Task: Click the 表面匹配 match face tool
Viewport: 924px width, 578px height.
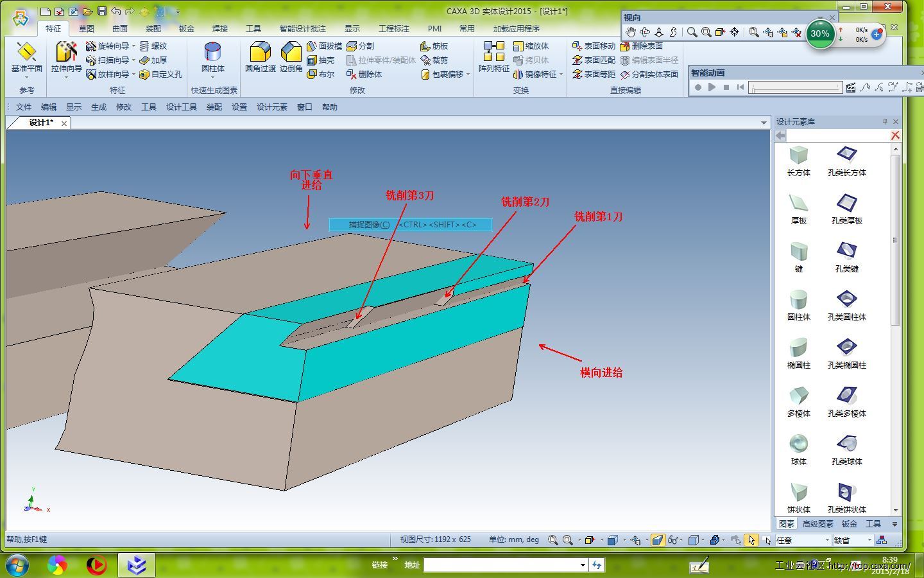Action: tap(594, 60)
